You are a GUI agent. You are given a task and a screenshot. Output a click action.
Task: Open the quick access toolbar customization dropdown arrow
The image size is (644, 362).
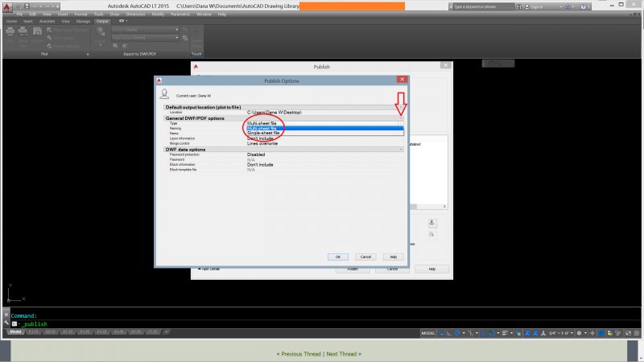tap(57, 6)
